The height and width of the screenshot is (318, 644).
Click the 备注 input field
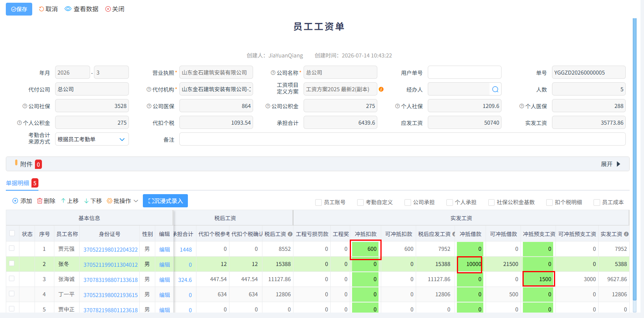403,139
